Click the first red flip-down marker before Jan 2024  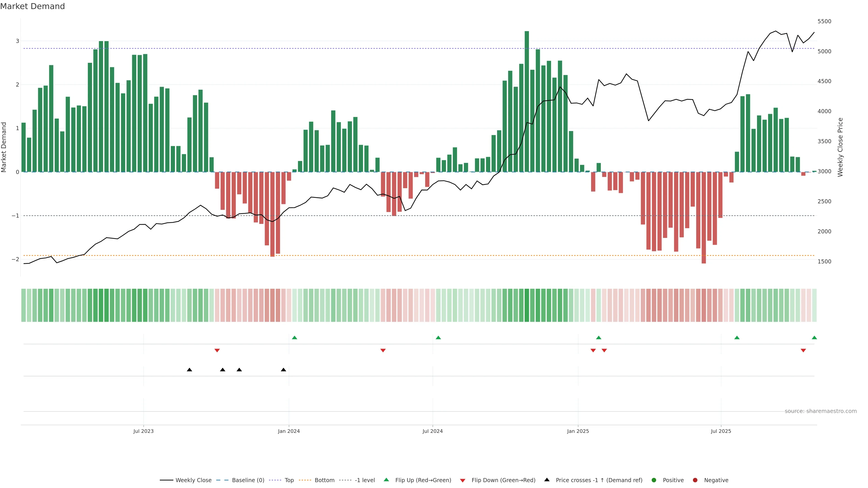pyautogui.click(x=217, y=351)
